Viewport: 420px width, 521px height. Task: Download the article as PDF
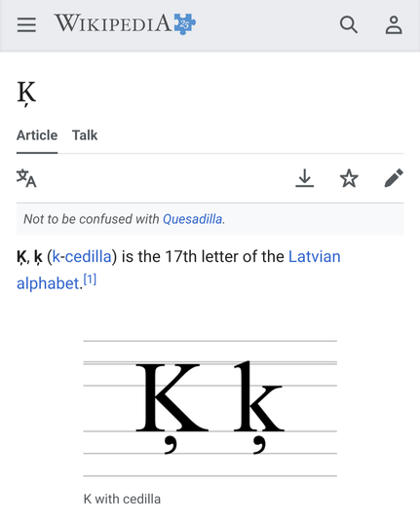coord(305,178)
